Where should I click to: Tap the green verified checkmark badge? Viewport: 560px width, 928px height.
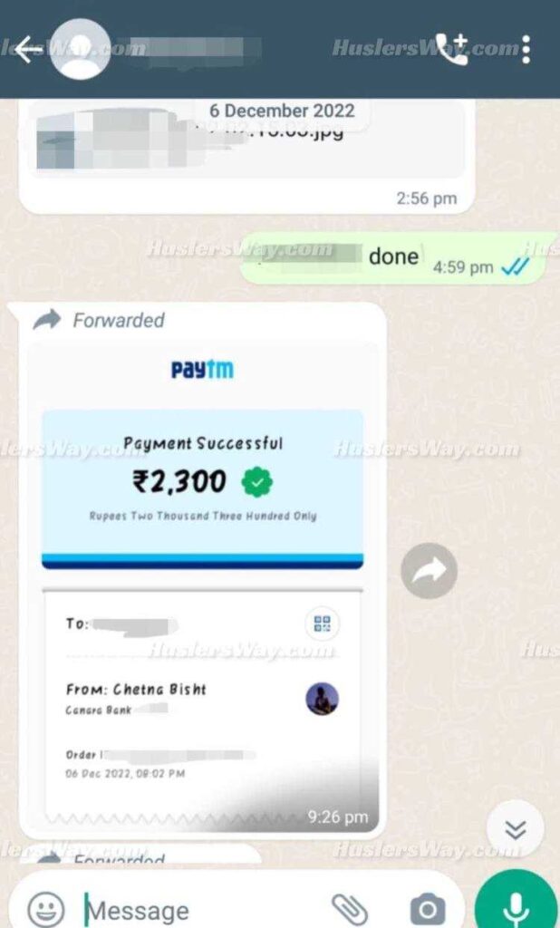257,482
